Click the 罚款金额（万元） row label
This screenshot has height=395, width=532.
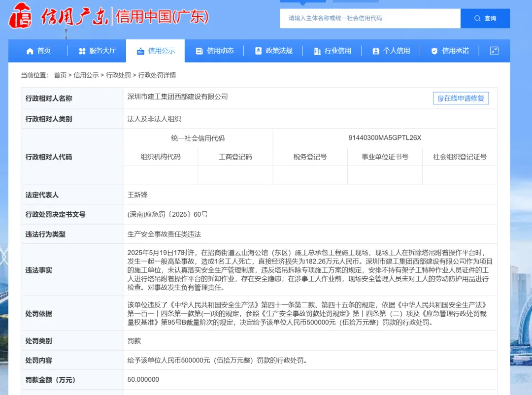pyautogui.click(x=50, y=380)
